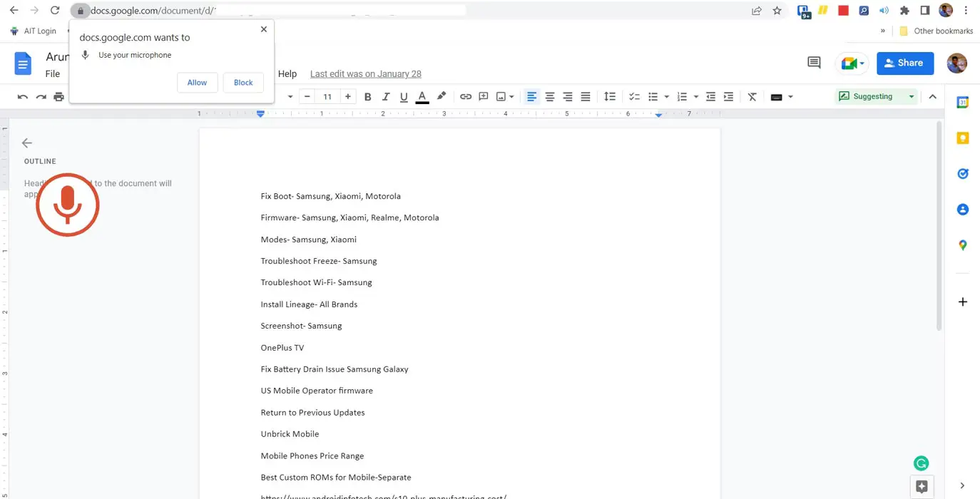Click the Insert link icon
Viewport: 980px width, 499px height.
[466, 97]
